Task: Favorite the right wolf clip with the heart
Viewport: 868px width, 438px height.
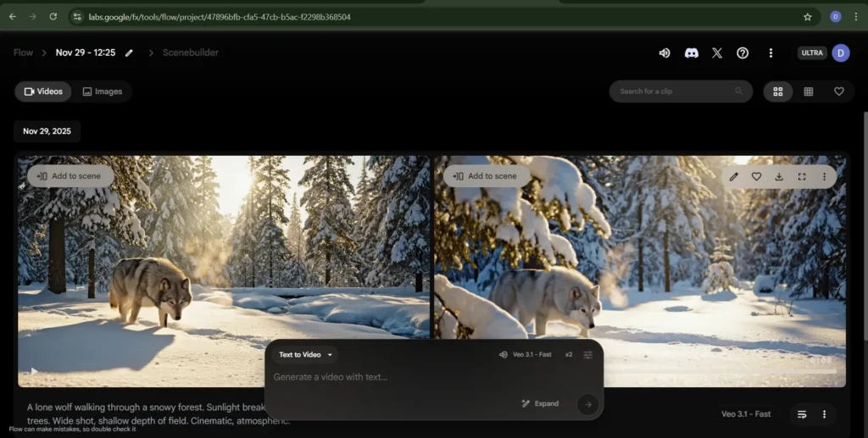Action: point(756,176)
